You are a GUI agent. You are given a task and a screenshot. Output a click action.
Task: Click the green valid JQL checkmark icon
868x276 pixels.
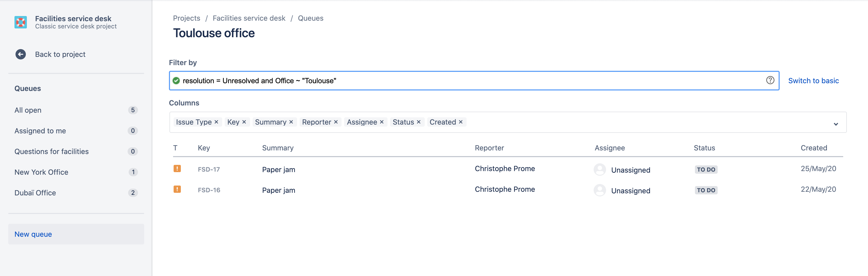tap(176, 81)
